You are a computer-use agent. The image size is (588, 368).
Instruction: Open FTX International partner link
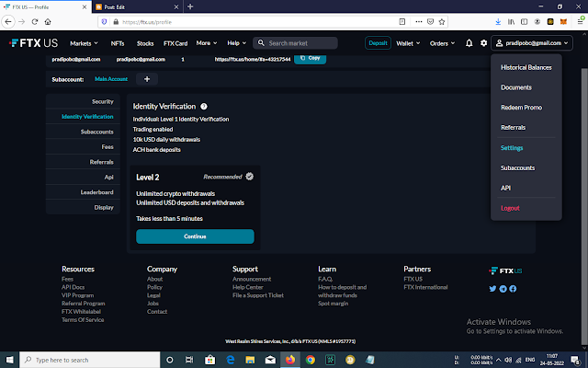coord(425,287)
